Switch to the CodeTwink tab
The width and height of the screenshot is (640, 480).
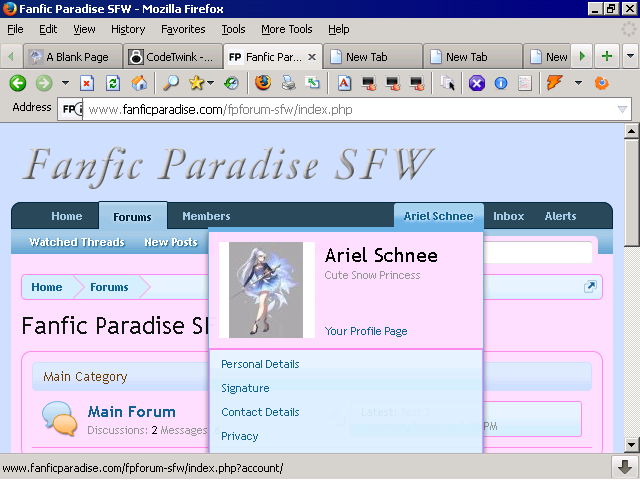pyautogui.click(x=173, y=57)
